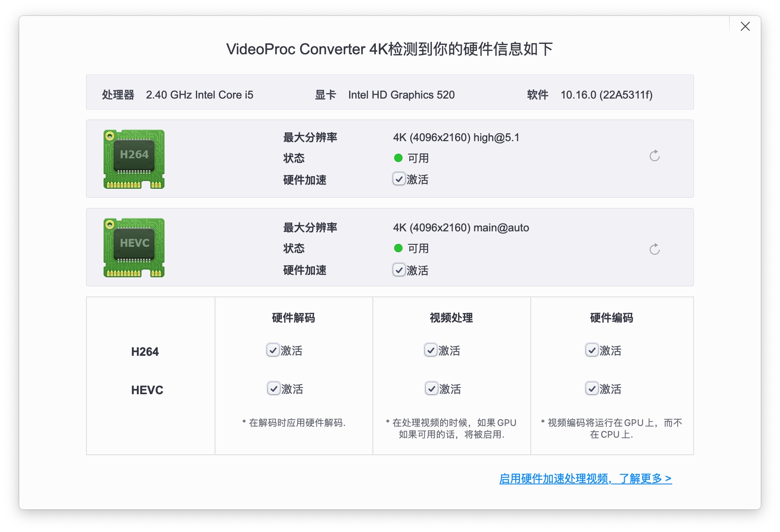This screenshot has width=780, height=532.
Task: Close the hardware info dialog
Action: click(x=745, y=26)
